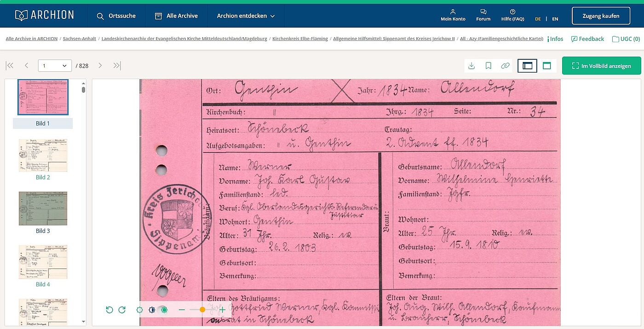Click the orange zoom slider handle
The width and height of the screenshot is (644, 329).
click(x=202, y=310)
